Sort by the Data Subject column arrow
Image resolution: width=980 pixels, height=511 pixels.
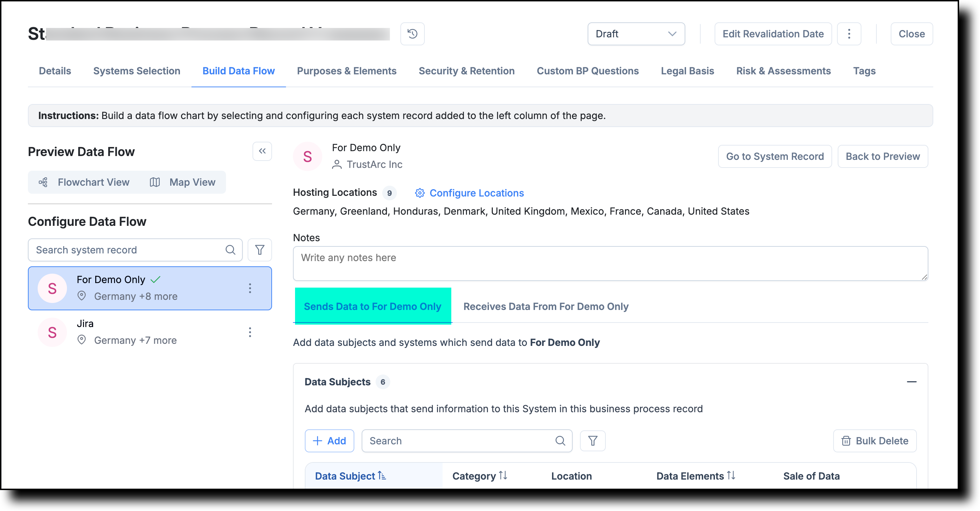(x=382, y=475)
